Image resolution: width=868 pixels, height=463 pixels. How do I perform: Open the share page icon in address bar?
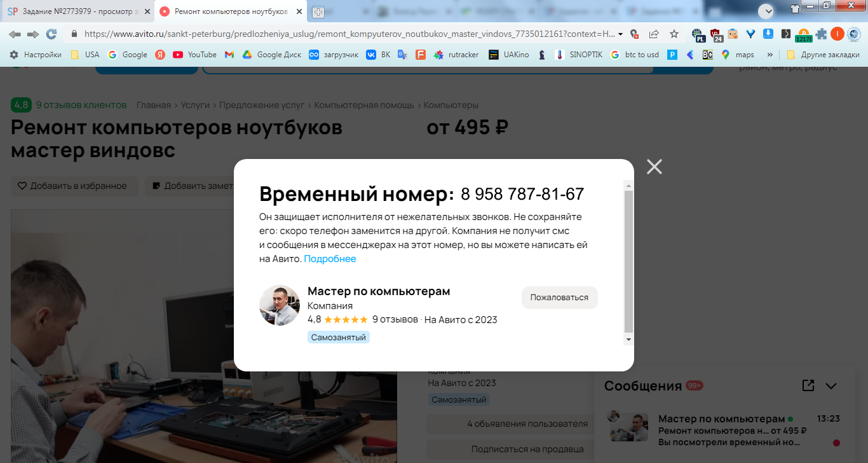coord(654,34)
